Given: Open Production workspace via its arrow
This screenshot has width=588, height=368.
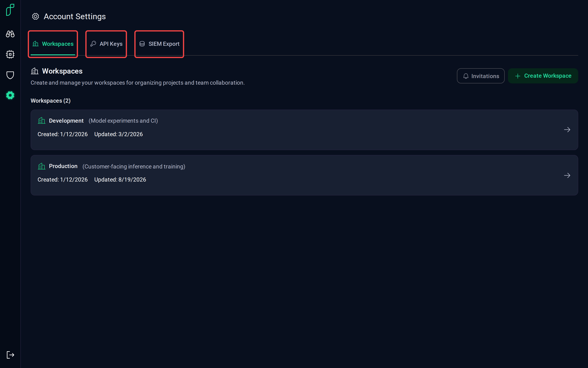Looking at the screenshot, I should [x=567, y=175].
